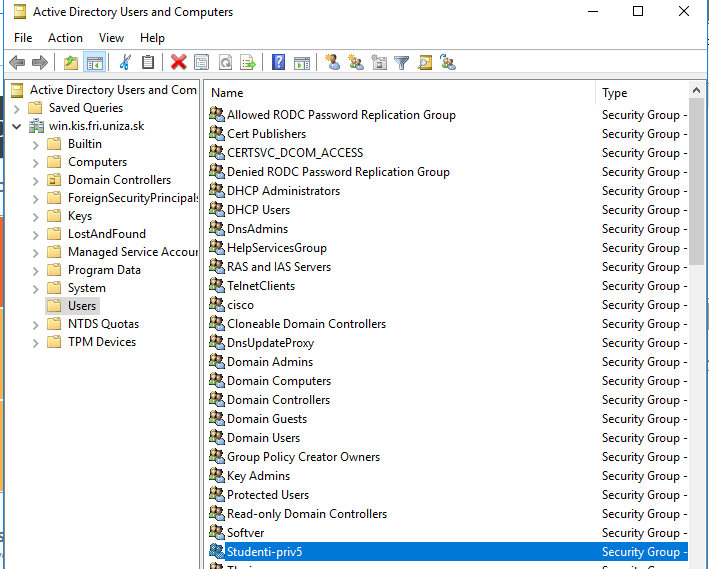Click the Back arrow toolbar icon
The height and width of the screenshot is (569, 709).
click(17, 62)
